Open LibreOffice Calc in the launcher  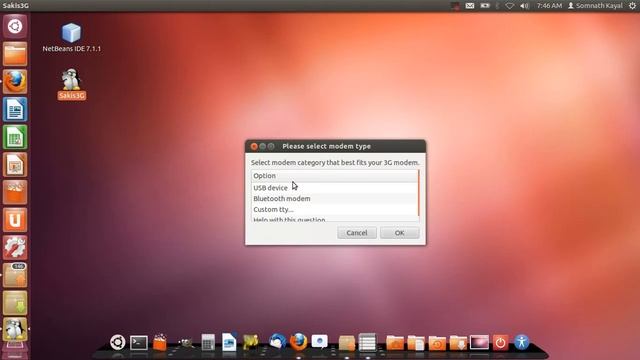point(15,137)
